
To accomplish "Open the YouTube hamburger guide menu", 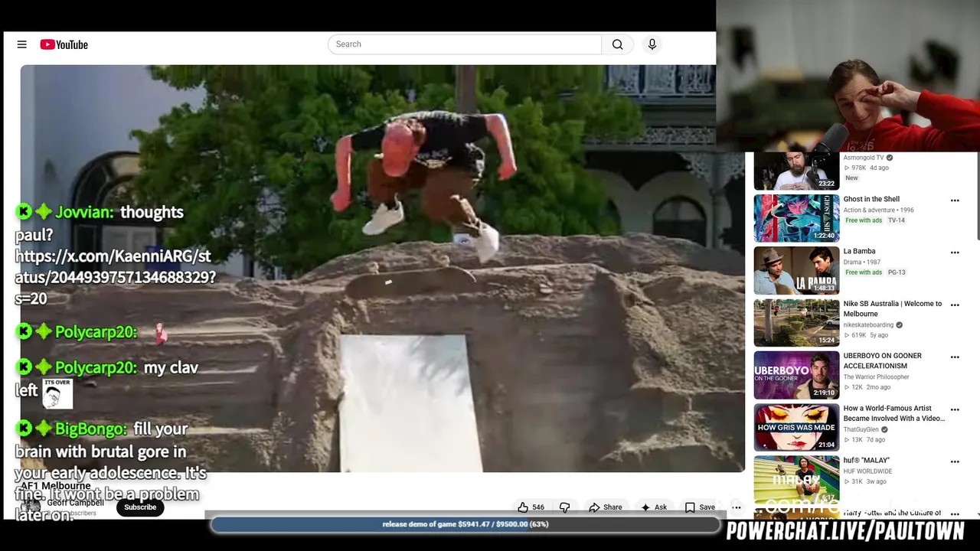I will tap(21, 44).
